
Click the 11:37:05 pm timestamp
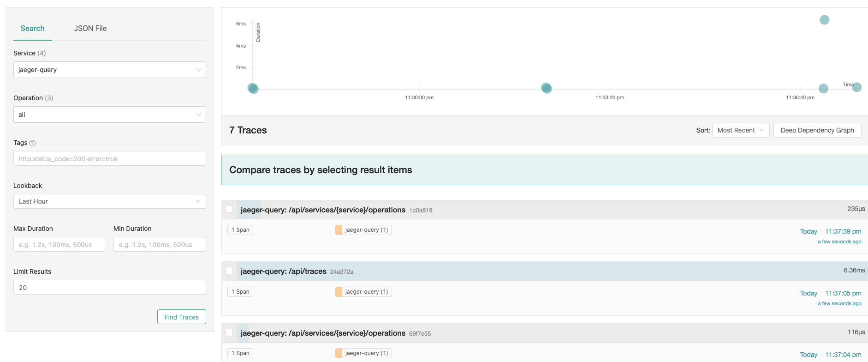click(x=843, y=293)
